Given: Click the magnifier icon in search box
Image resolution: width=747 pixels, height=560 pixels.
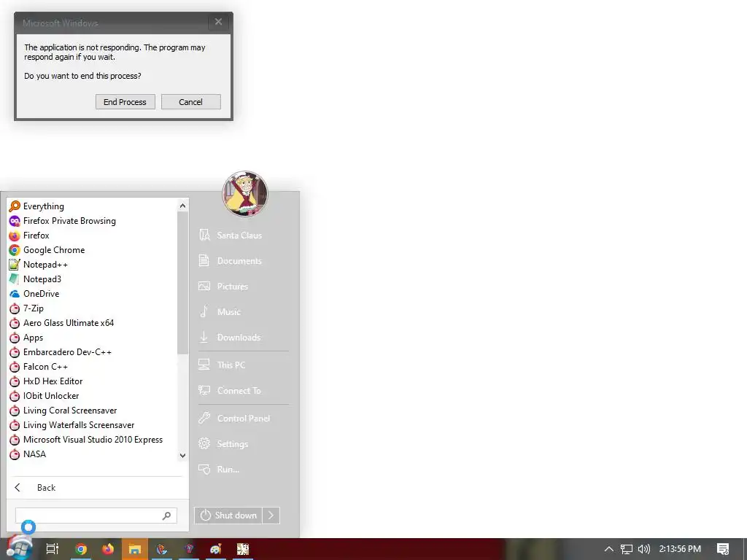Looking at the screenshot, I should coord(167,516).
